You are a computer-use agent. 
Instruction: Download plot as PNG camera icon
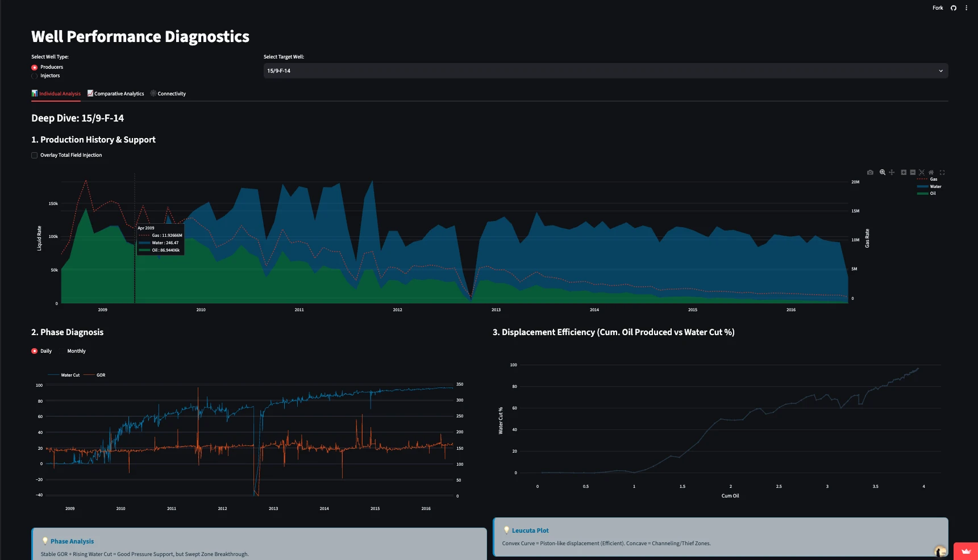tap(870, 173)
